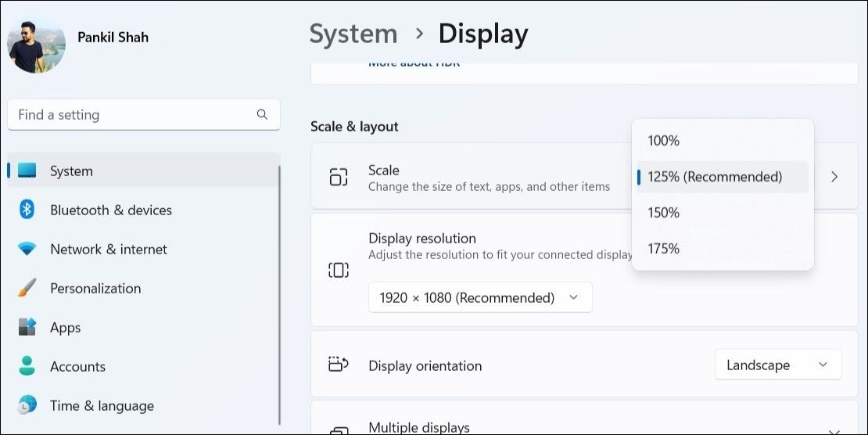Screen dimensions: 868x435
Task: Click the Accounts person icon
Action: 27,366
